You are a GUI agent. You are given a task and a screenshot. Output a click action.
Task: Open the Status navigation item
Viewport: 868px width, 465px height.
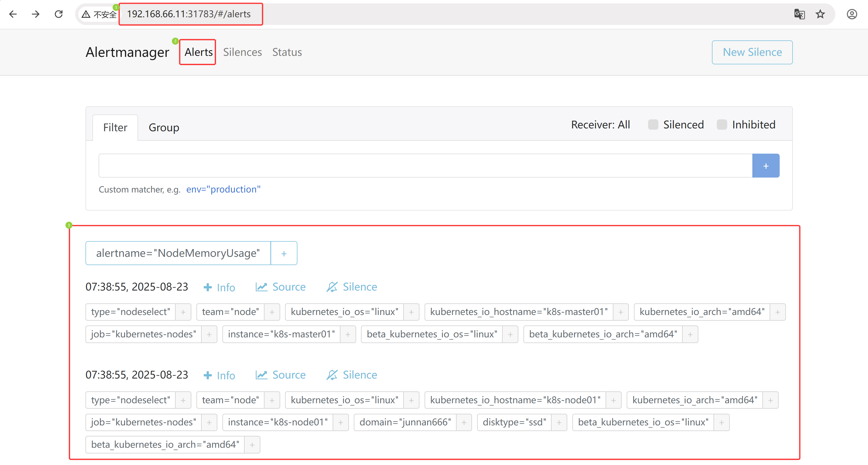[287, 52]
